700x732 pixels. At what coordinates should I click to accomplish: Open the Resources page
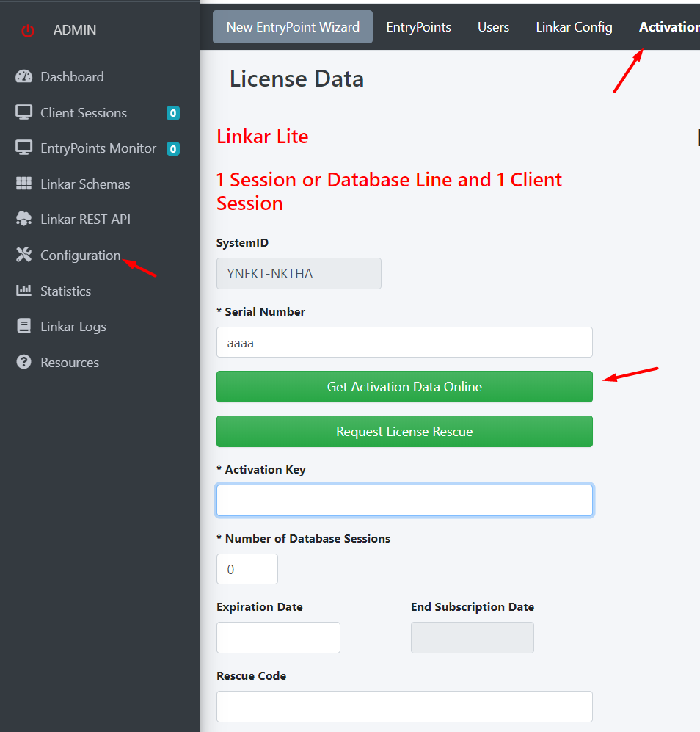point(70,363)
